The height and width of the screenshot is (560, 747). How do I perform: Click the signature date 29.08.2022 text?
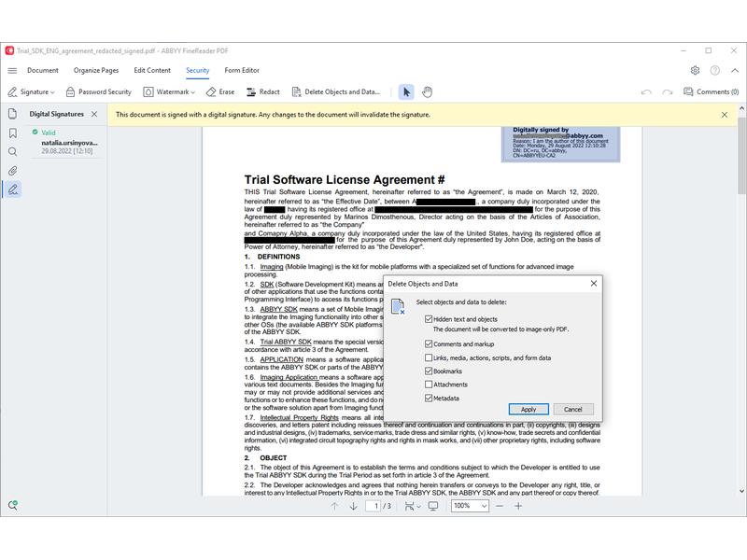point(66,151)
